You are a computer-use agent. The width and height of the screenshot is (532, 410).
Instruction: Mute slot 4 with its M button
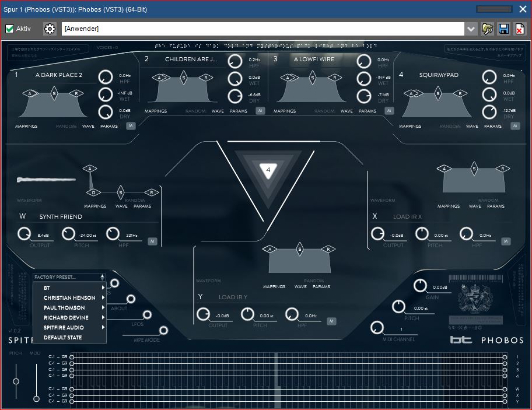point(515,126)
